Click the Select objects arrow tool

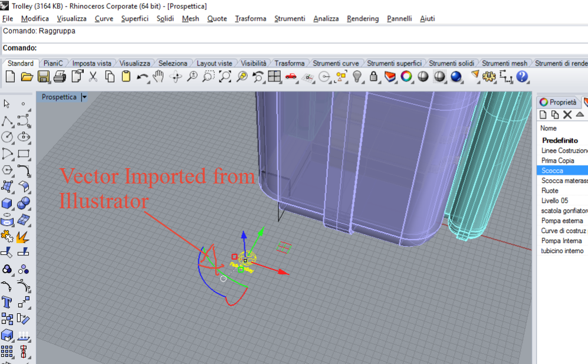[6, 104]
